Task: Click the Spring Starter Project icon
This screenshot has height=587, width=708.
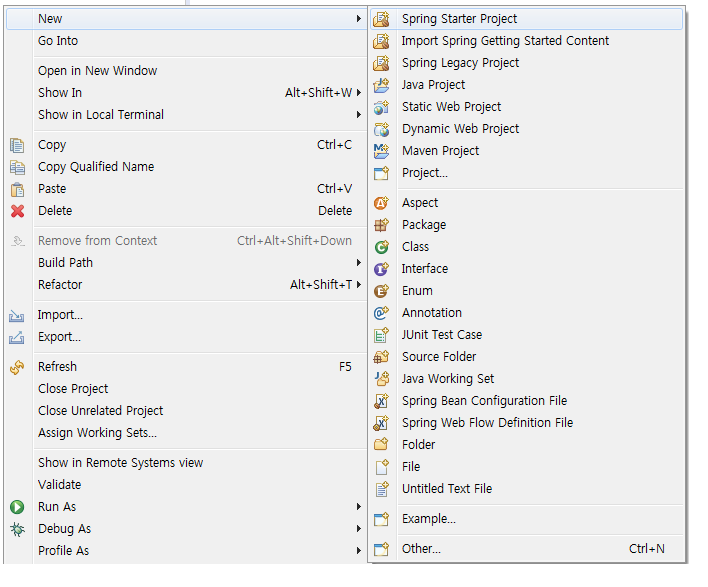Action: tap(381, 19)
